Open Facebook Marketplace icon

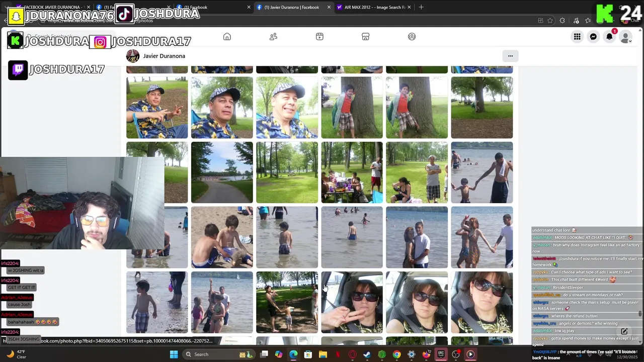click(366, 37)
